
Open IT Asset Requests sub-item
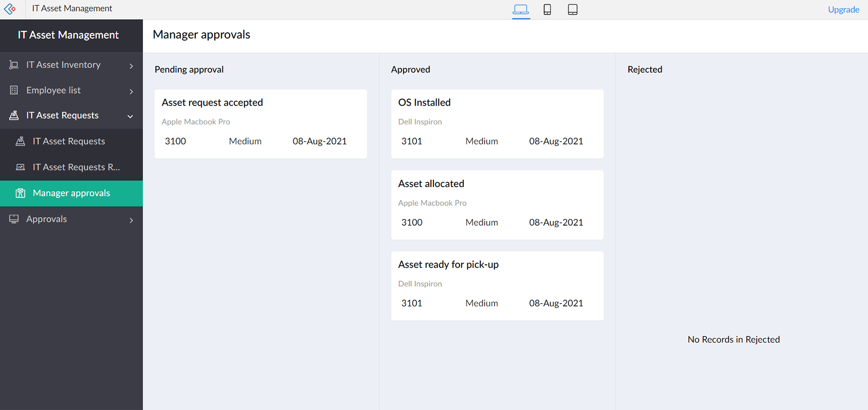[x=71, y=141]
